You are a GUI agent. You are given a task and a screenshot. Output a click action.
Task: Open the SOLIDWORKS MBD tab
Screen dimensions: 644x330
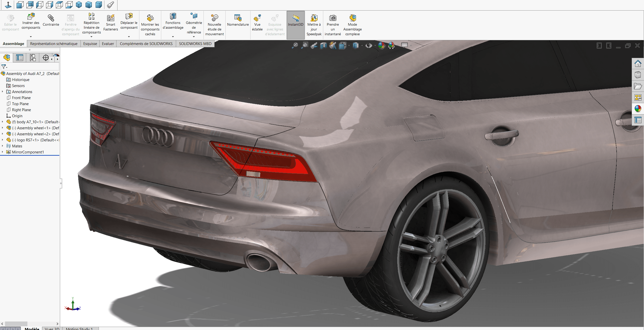click(x=195, y=44)
